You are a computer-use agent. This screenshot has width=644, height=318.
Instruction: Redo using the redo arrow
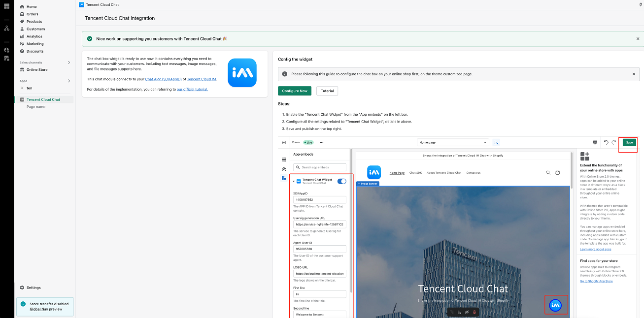point(614,142)
